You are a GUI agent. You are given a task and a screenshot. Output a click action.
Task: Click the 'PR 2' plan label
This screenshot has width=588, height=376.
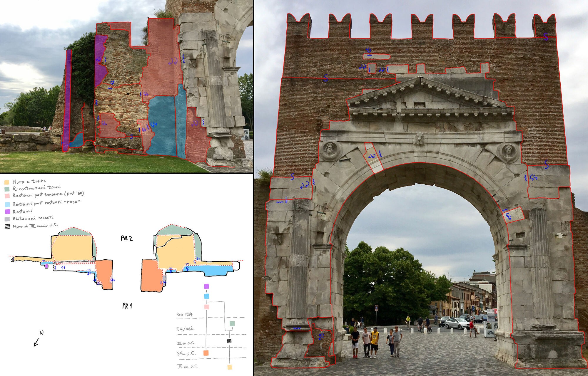point(127,238)
